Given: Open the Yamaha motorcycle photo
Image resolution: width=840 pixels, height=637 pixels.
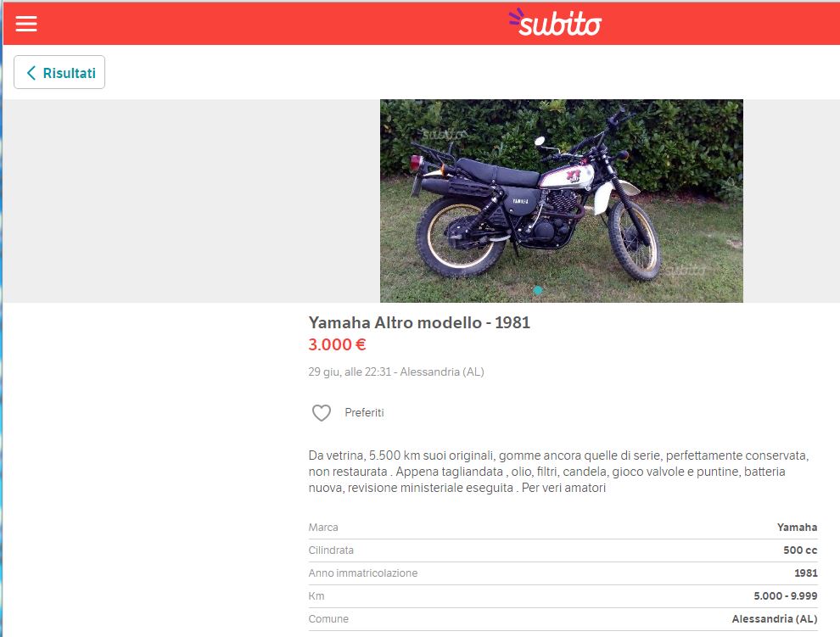Looking at the screenshot, I should (x=562, y=201).
